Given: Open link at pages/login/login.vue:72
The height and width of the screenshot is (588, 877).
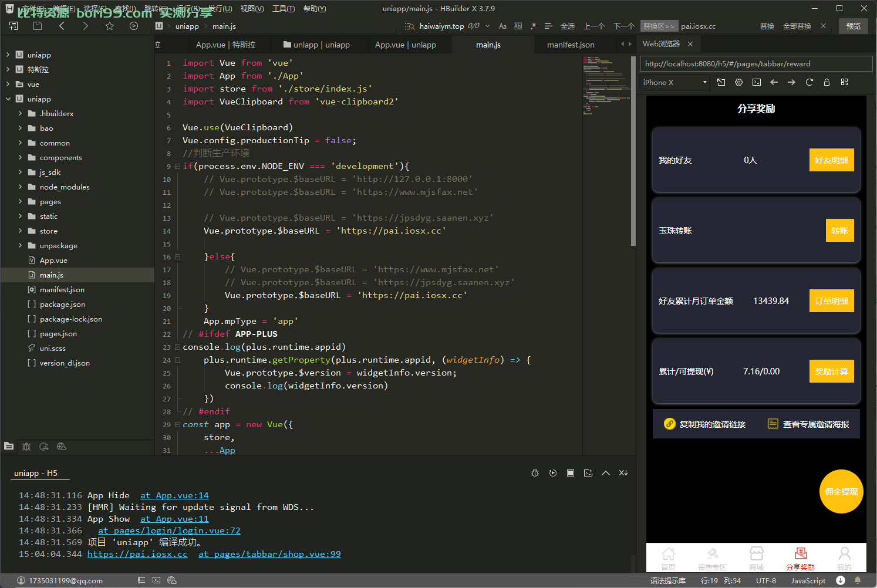Looking at the screenshot, I should 169,530.
